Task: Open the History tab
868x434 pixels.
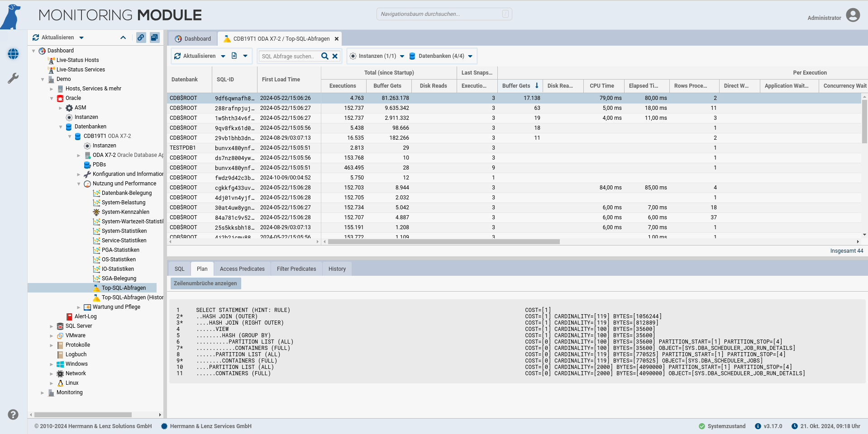Action: [x=337, y=269]
